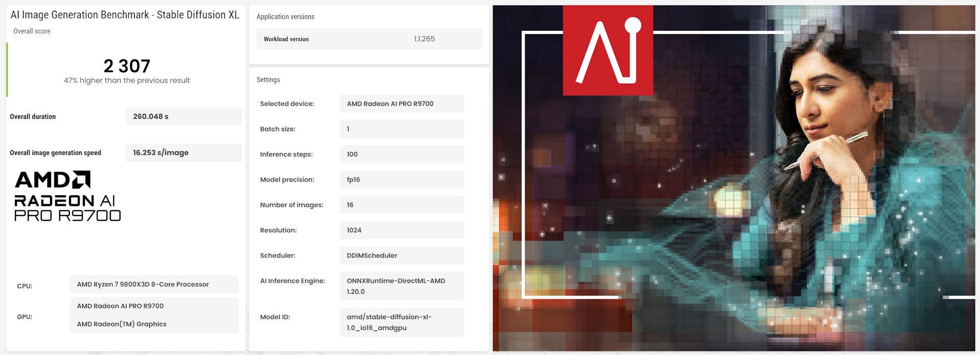This screenshot has height=355, width=980.
Task: Click the Selected device: label
Action: (x=287, y=104)
